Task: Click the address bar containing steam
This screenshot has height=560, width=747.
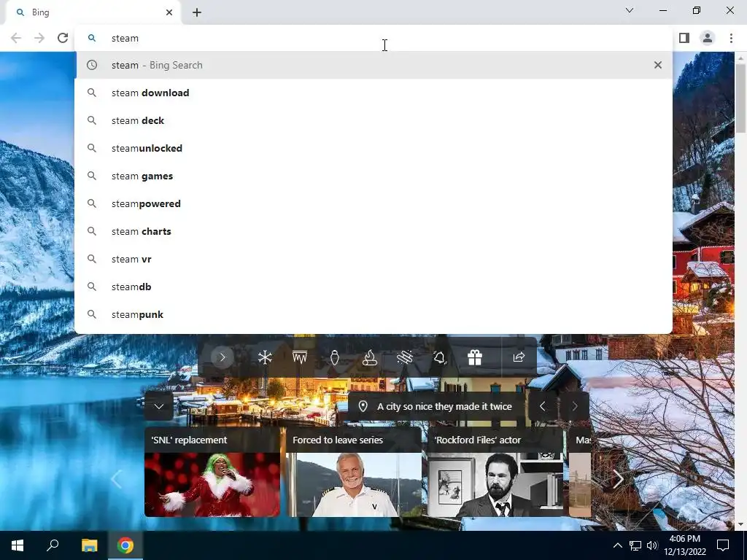Action: (x=373, y=38)
